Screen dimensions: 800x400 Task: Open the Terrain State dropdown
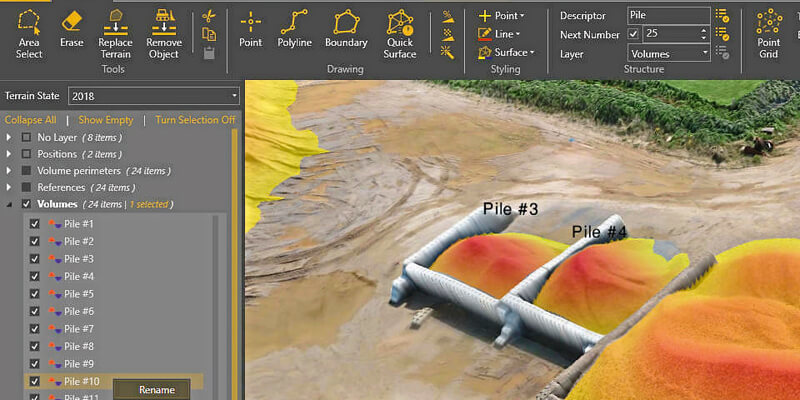click(154, 96)
